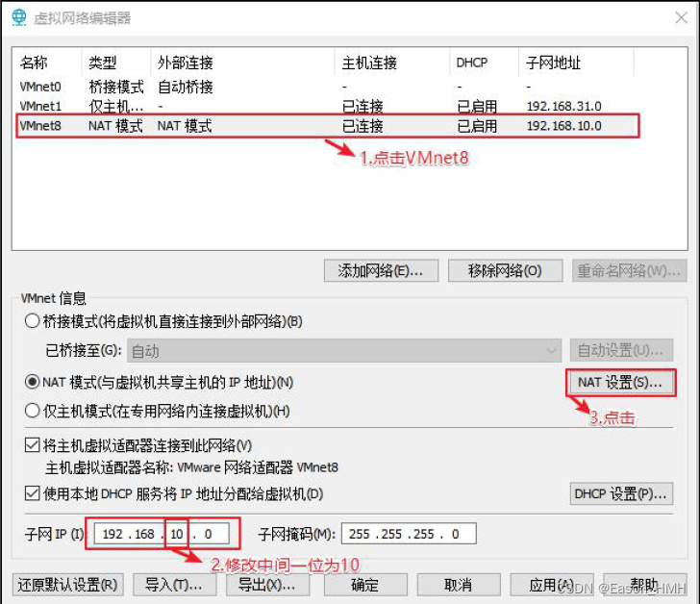
Task: Select the VMnet0 row in network list
Action: pyautogui.click(x=327, y=87)
